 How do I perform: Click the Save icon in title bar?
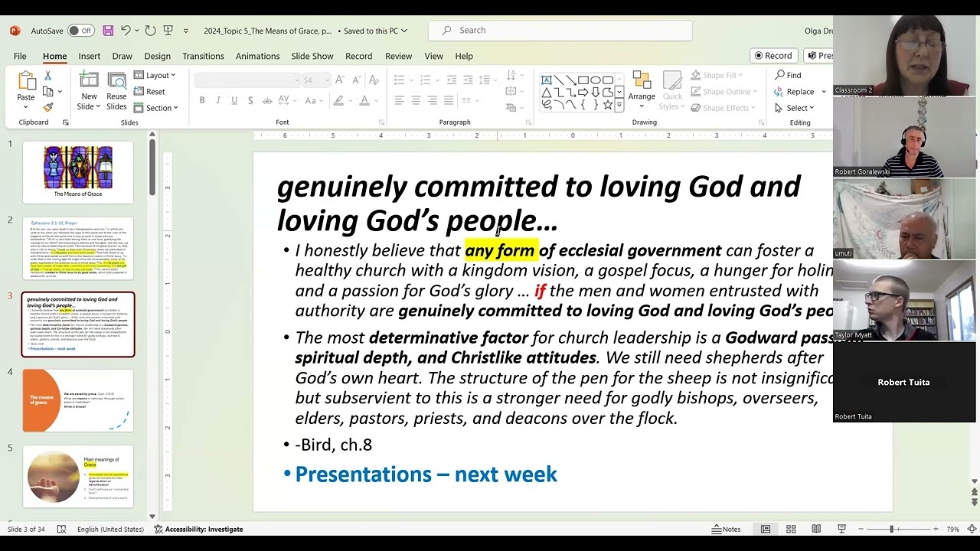pos(108,31)
